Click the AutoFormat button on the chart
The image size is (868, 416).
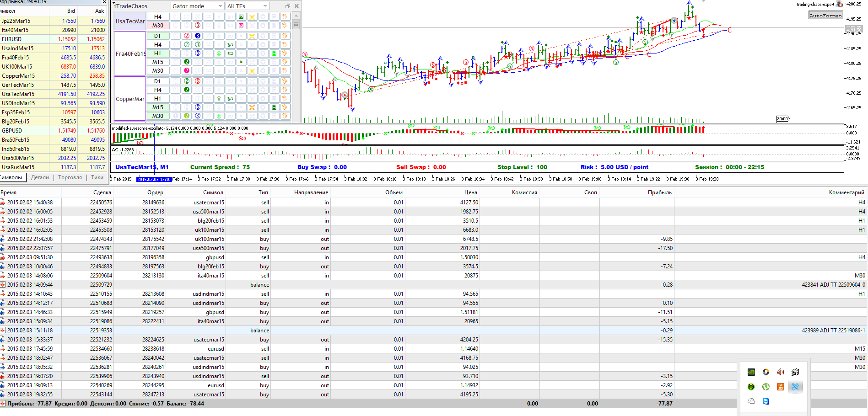pyautogui.click(x=825, y=16)
